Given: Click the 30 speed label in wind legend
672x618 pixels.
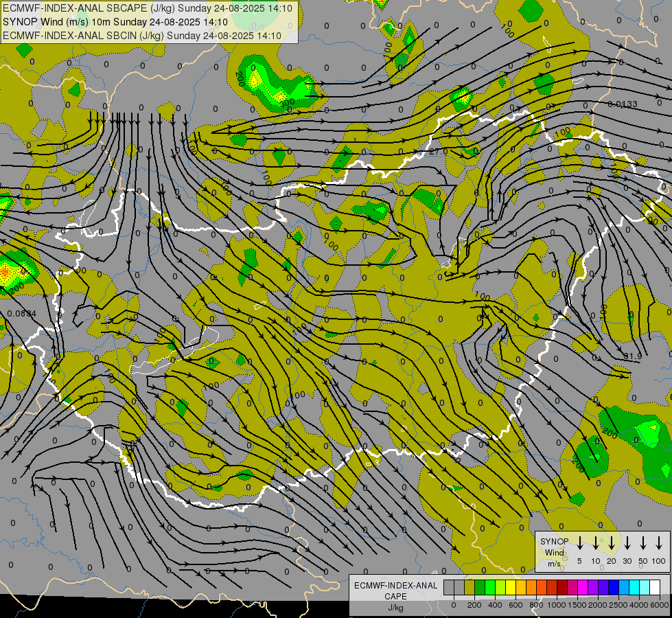Looking at the screenshot, I should click(627, 561).
